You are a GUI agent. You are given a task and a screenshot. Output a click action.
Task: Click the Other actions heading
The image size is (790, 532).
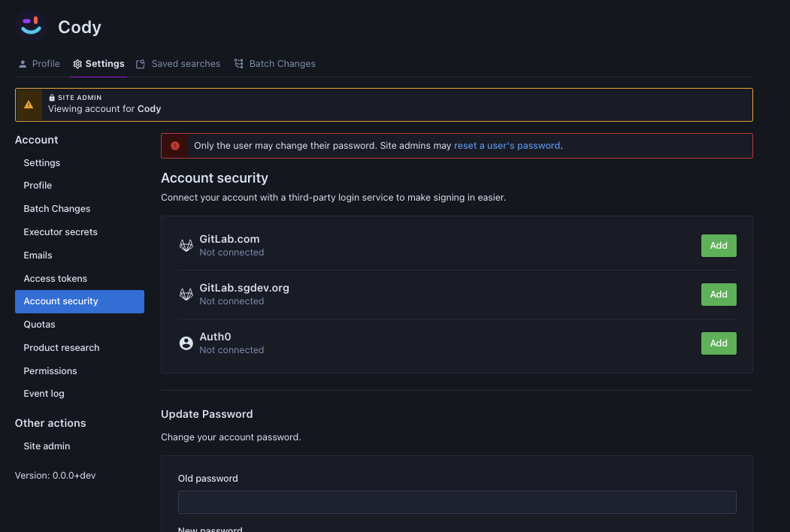50,423
